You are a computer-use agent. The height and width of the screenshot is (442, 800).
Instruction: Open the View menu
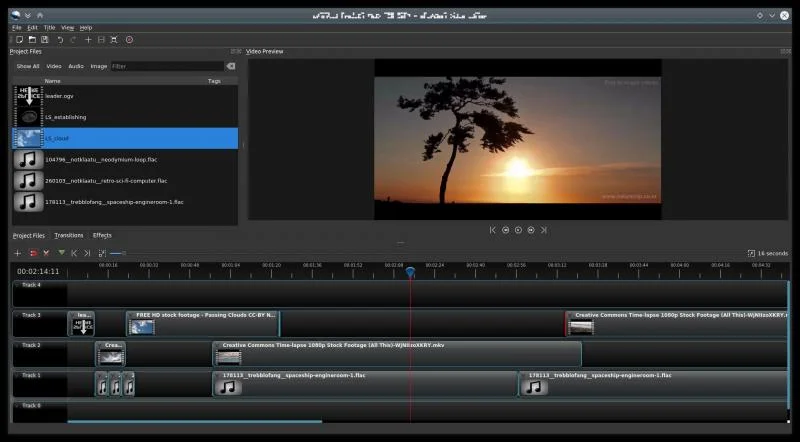coord(67,28)
